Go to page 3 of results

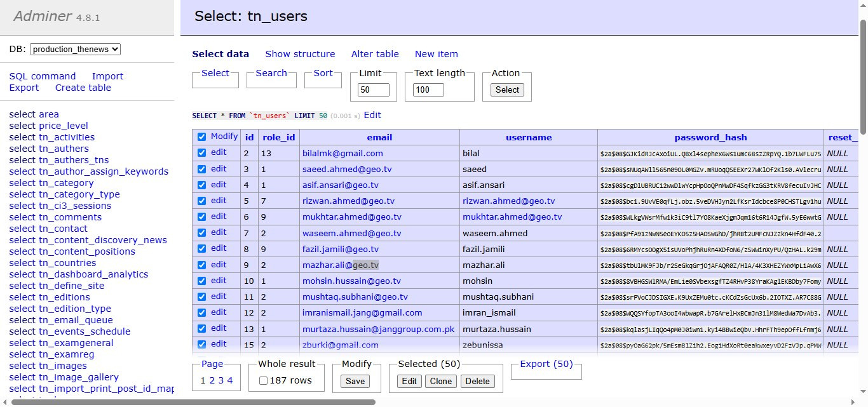[221, 380]
